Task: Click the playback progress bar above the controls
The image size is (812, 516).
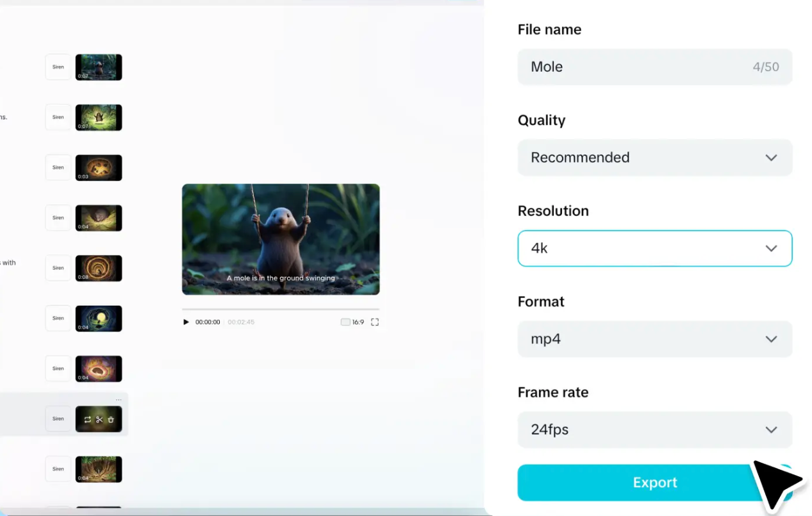Action: [x=280, y=309]
